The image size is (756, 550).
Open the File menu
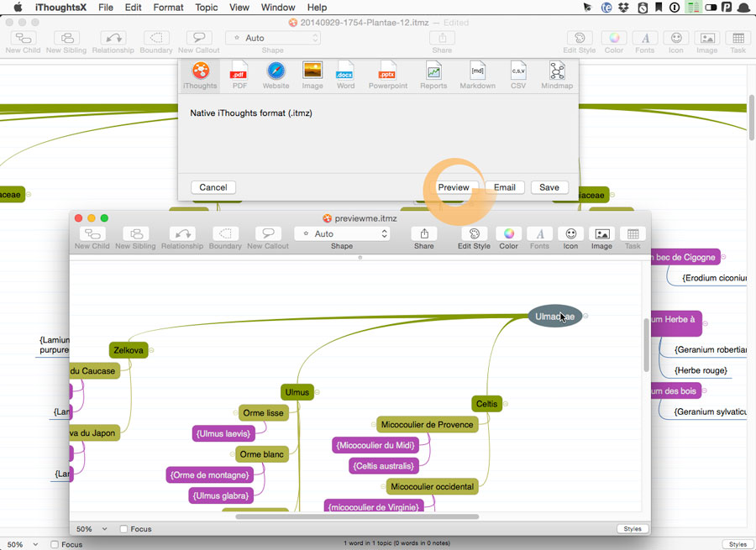tap(106, 8)
